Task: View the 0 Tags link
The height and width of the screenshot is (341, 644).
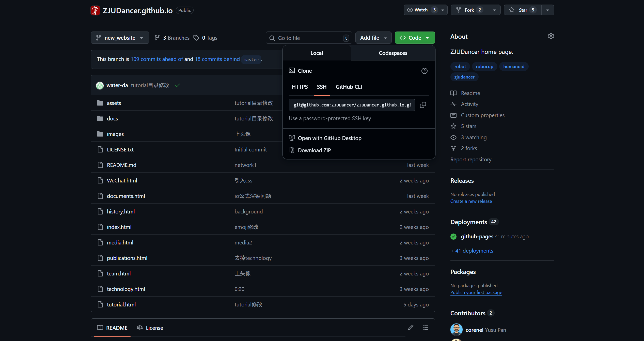Action: 205,38
